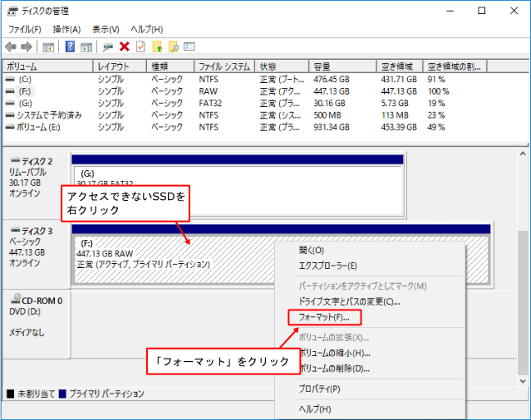Click the checkmark properties toolbar icon

coord(140,46)
